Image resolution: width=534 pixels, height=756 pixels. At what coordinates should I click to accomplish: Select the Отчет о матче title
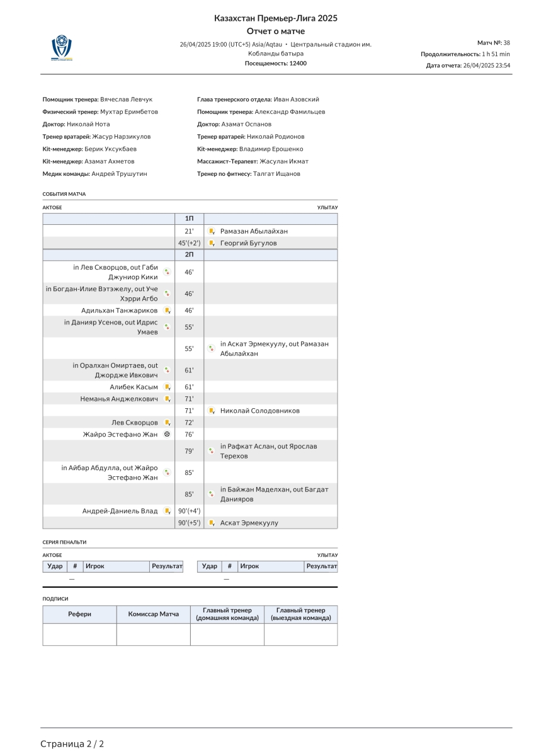pyautogui.click(x=276, y=31)
